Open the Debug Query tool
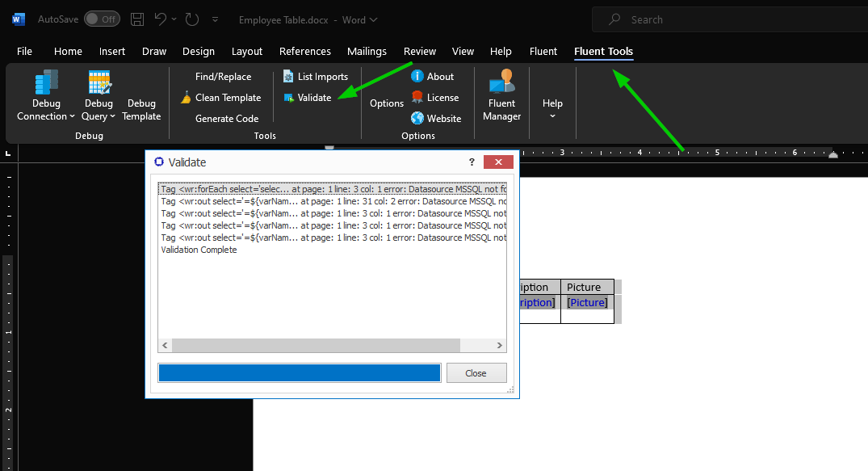 [x=99, y=95]
